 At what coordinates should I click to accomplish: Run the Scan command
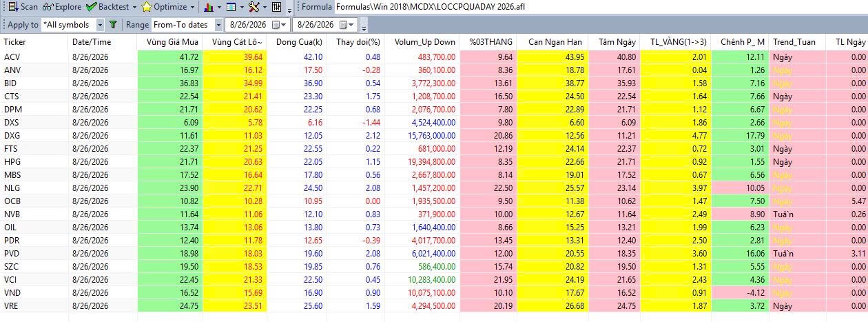(x=23, y=7)
